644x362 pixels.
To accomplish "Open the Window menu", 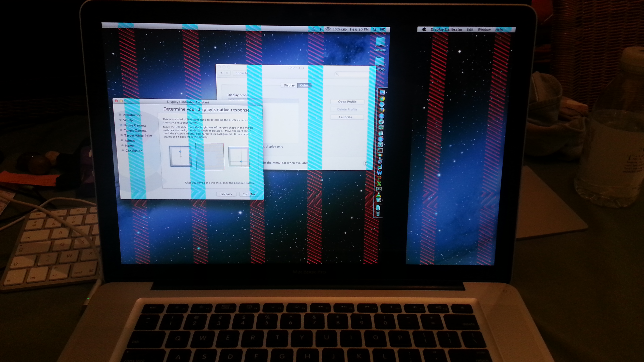I will pos(484,30).
